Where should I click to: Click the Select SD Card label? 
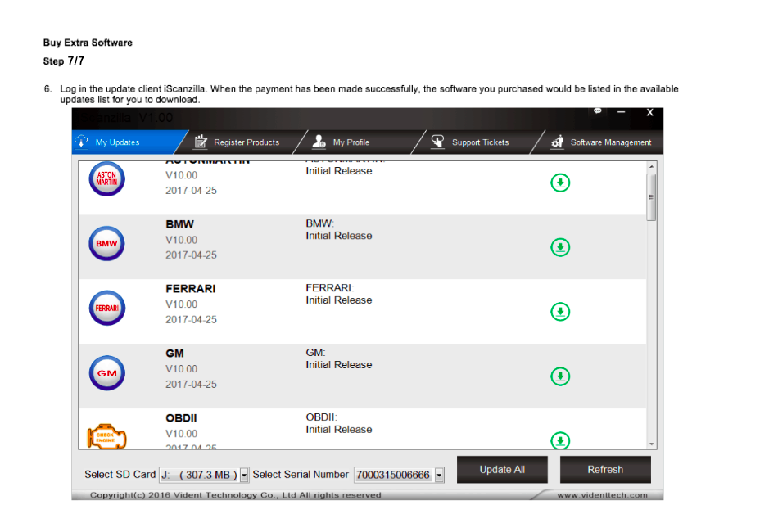pos(120,475)
